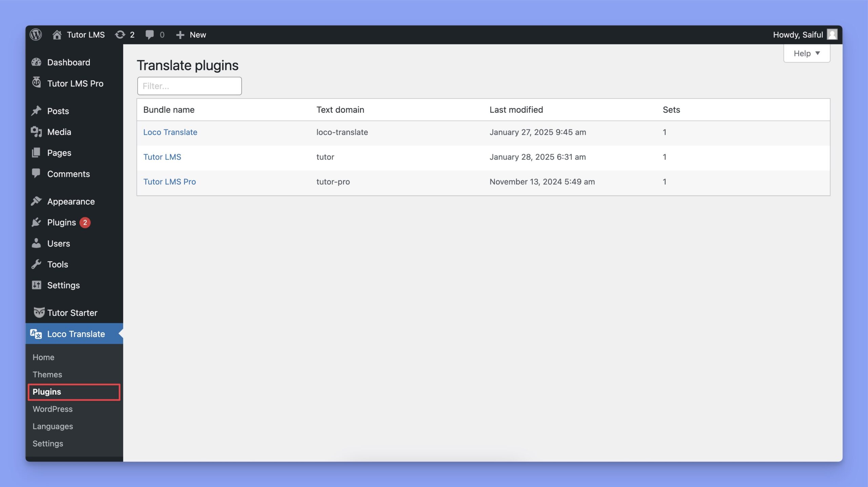Open the Loco Translate bundle link
The height and width of the screenshot is (487, 868).
(x=170, y=132)
